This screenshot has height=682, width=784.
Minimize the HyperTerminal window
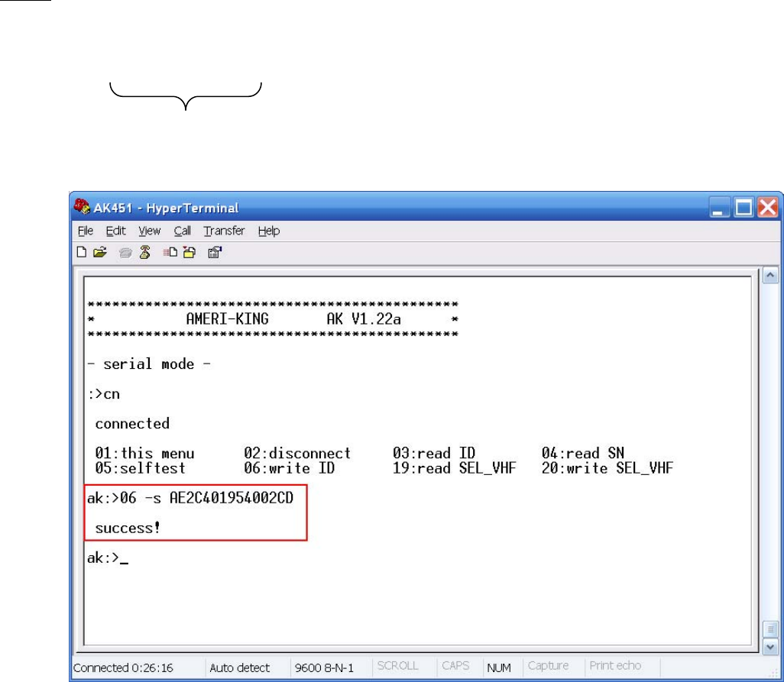click(x=722, y=207)
